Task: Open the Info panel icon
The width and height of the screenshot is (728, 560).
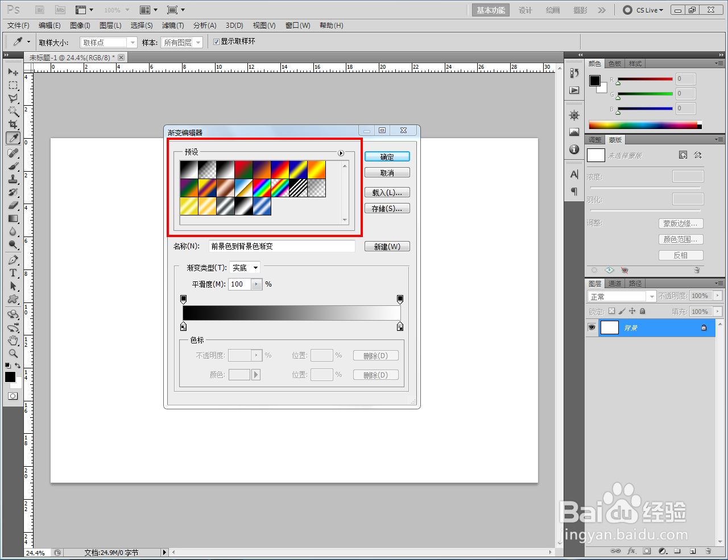Action: (574, 150)
